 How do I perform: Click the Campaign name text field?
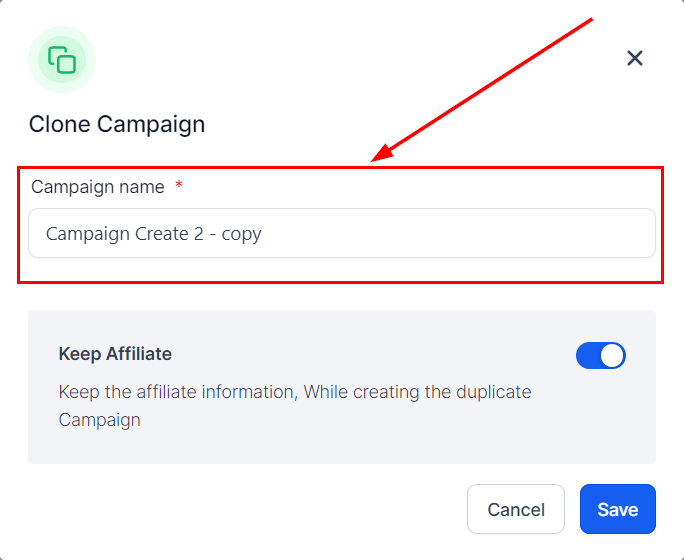tap(341, 233)
